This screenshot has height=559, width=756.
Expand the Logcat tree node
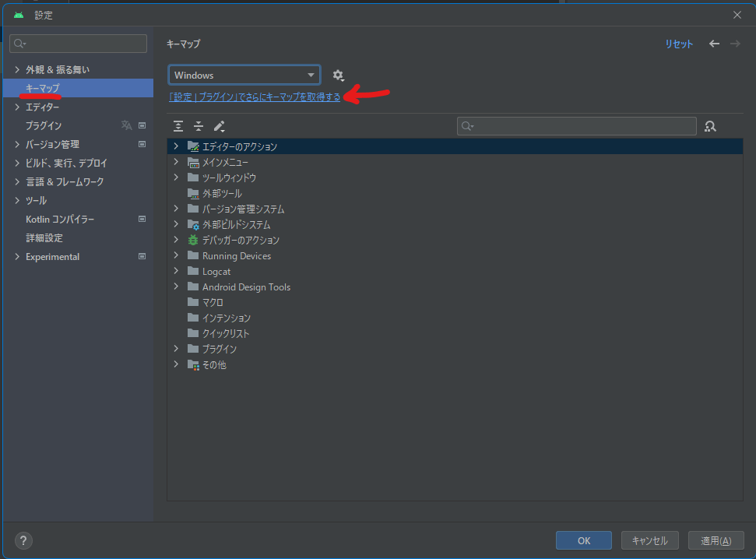(176, 271)
